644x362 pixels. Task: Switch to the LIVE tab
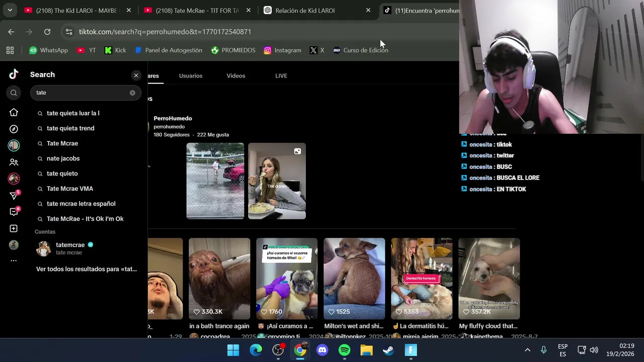281,76
